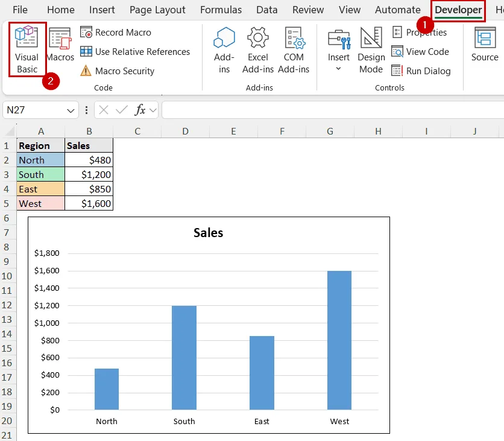The image size is (504, 441).
Task: Open the XML Source pane
Action: coord(485,45)
